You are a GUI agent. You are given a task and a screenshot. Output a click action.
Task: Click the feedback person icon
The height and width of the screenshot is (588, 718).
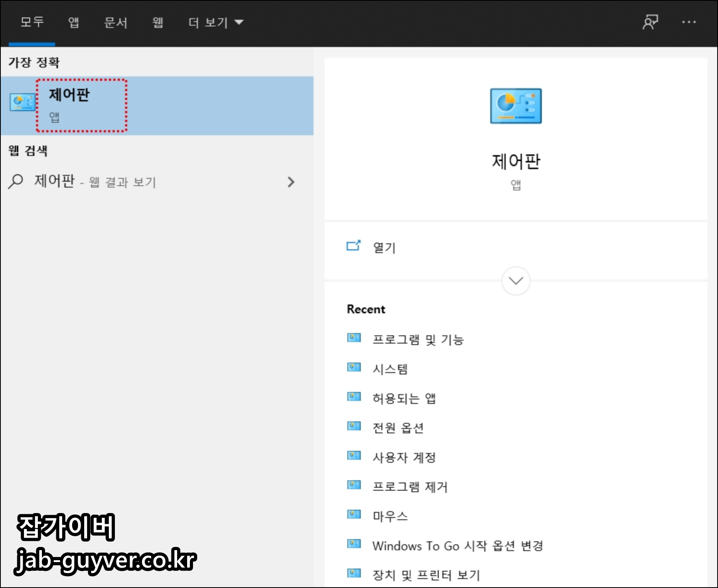point(650,22)
